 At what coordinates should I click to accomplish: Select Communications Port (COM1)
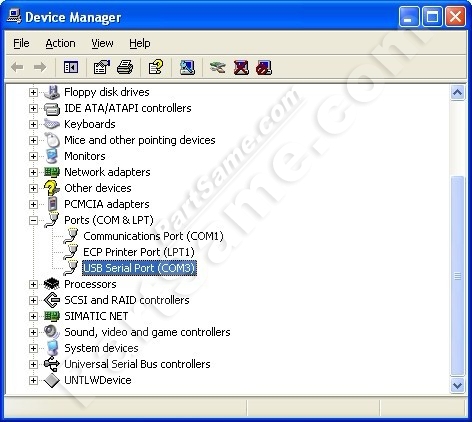(x=153, y=236)
